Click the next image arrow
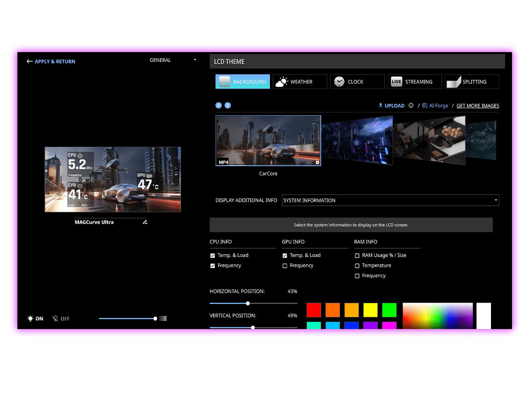 228,105
